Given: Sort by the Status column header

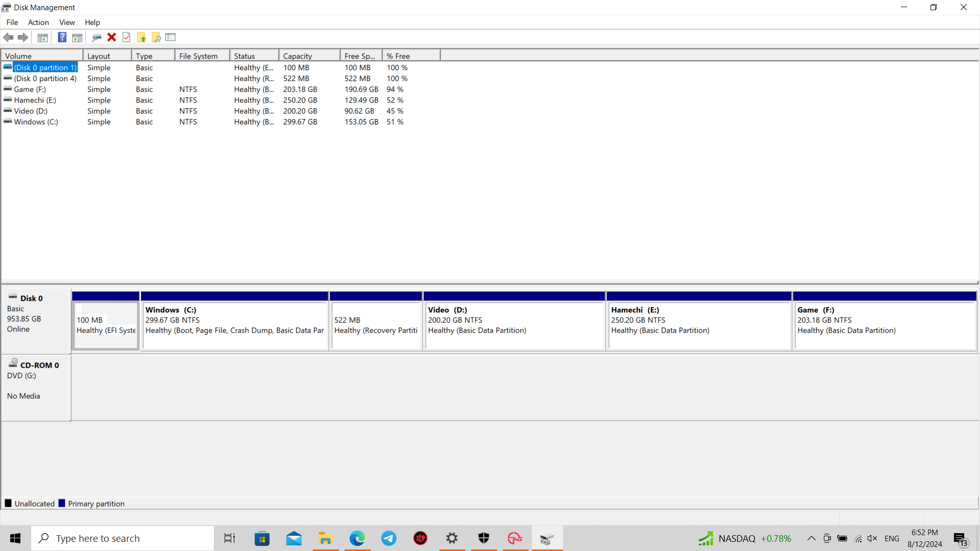Looking at the screenshot, I should click(x=254, y=56).
